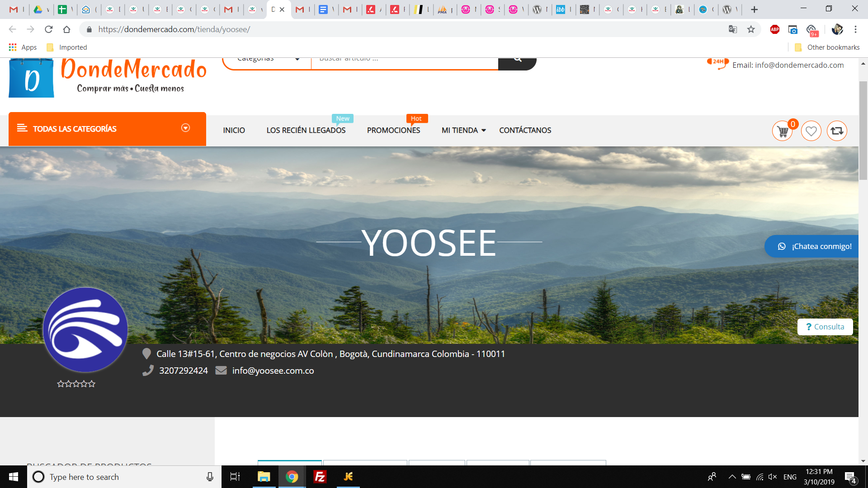Close the active DondeMercado tab
The height and width of the screenshot is (488, 868).
[x=282, y=9]
